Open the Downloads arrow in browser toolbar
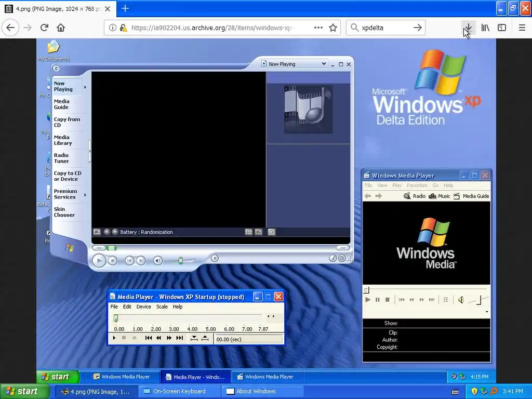 pyautogui.click(x=468, y=28)
